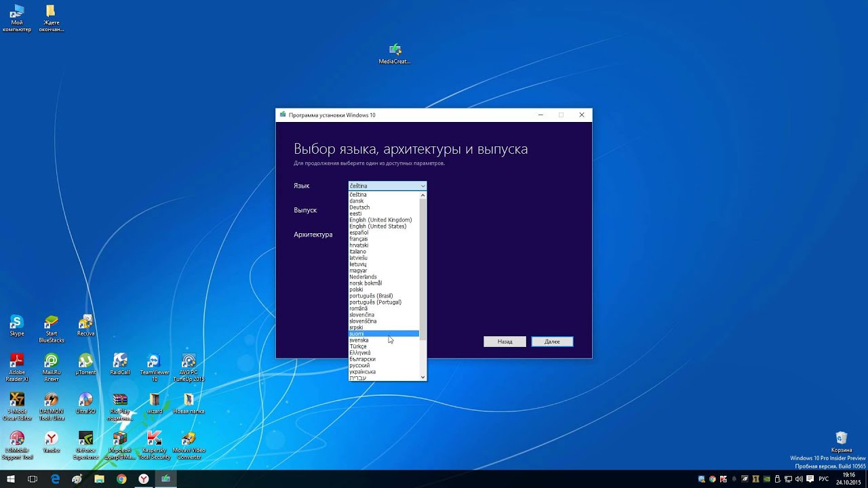
Task: Open the Корзина recycle bin
Action: click(842, 442)
